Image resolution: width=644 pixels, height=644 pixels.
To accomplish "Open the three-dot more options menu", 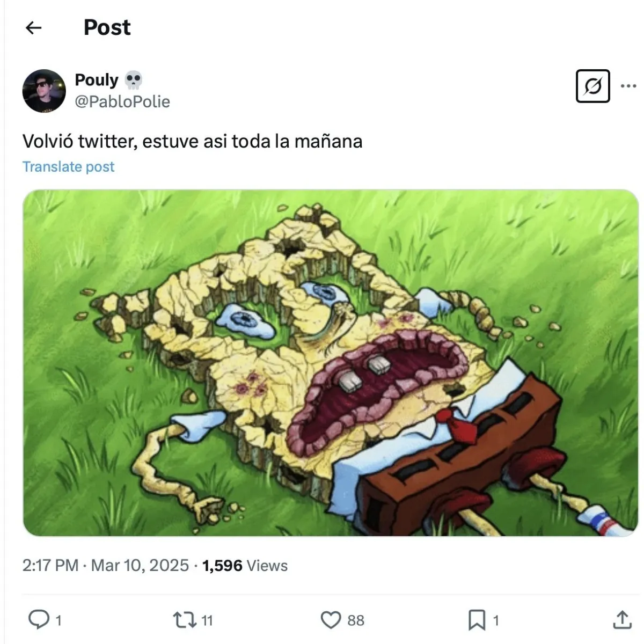I will click(628, 86).
